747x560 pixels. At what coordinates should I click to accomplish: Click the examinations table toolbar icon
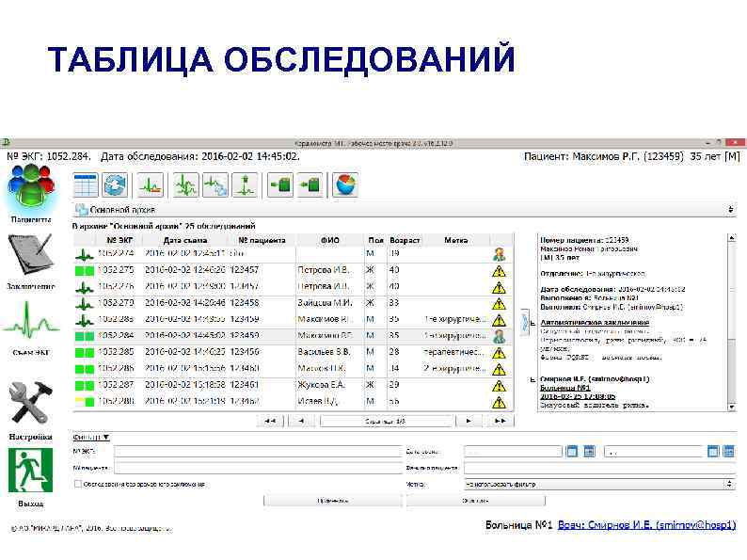tap(86, 184)
